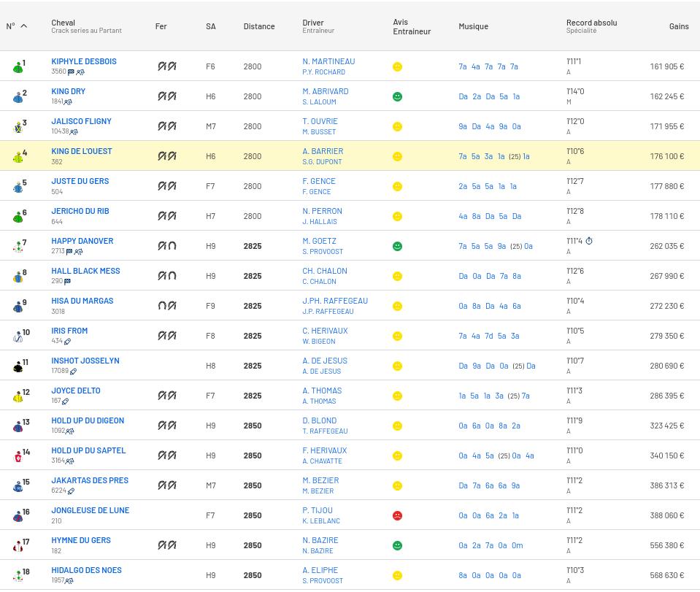This screenshot has width=700, height=592.
Task: Click horseshoe icons for JERICHO DU RIB
Action: point(167,216)
